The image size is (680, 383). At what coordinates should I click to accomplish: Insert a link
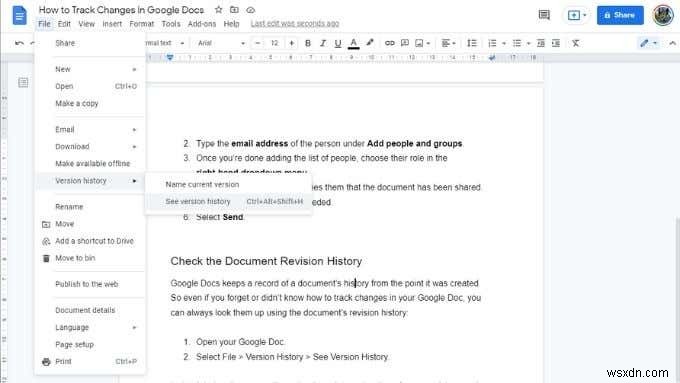coord(389,43)
